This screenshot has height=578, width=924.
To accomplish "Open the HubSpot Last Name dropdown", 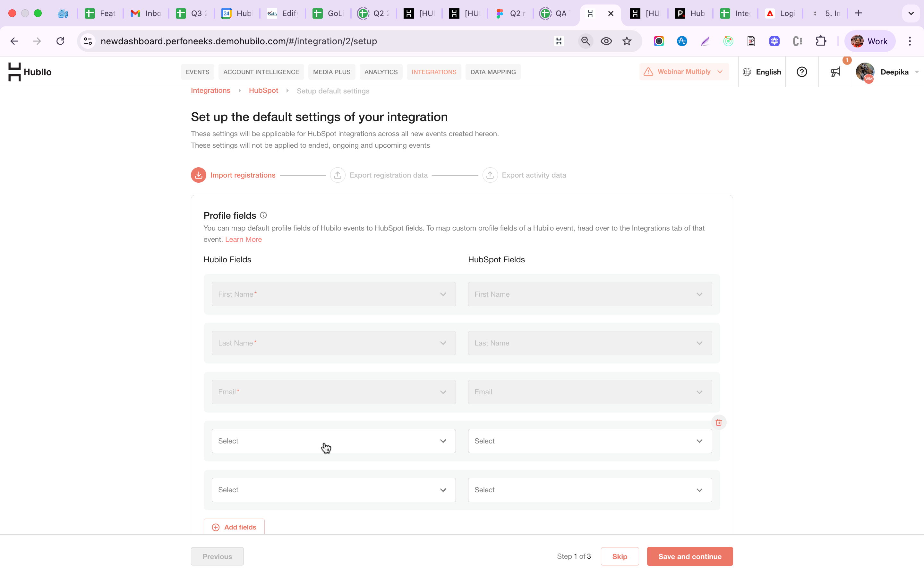I will (590, 343).
